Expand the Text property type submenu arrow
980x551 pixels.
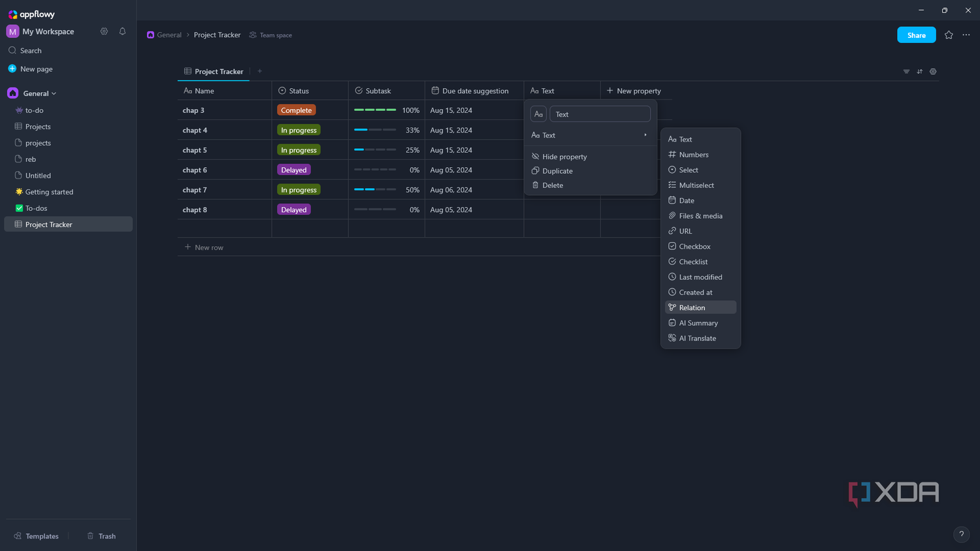[x=645, y=135]
